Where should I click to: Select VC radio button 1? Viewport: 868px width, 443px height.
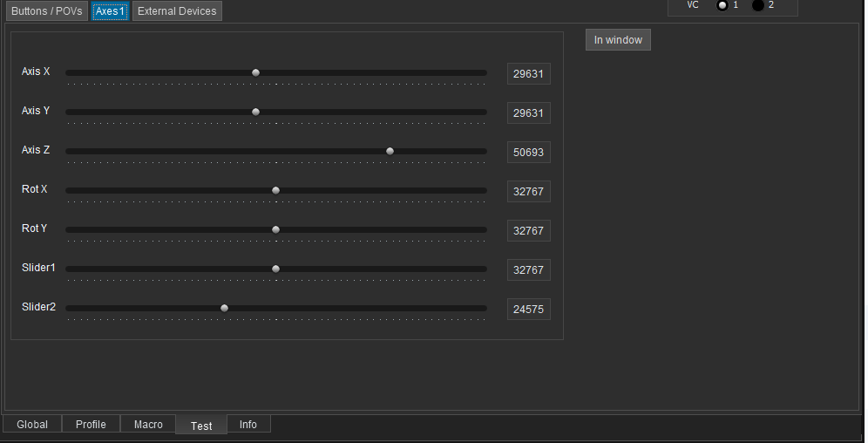click(x=722, y=5)
